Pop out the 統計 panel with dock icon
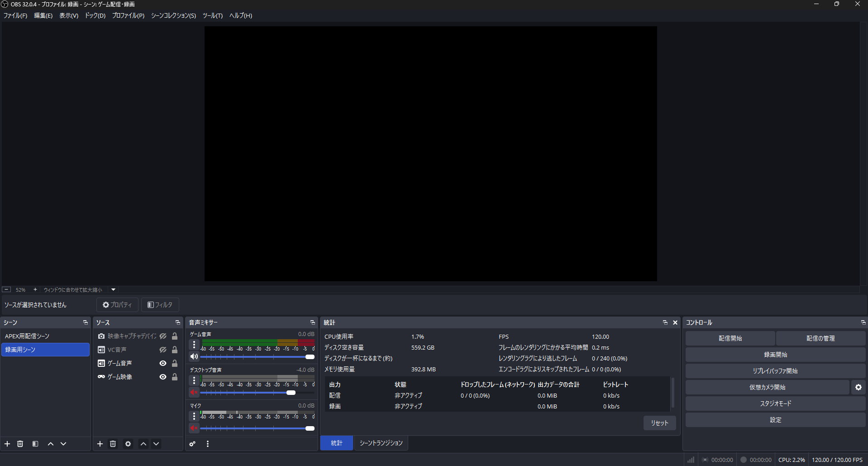The height and width of the screenshot is (466, 868). click(x=664, y=322)
